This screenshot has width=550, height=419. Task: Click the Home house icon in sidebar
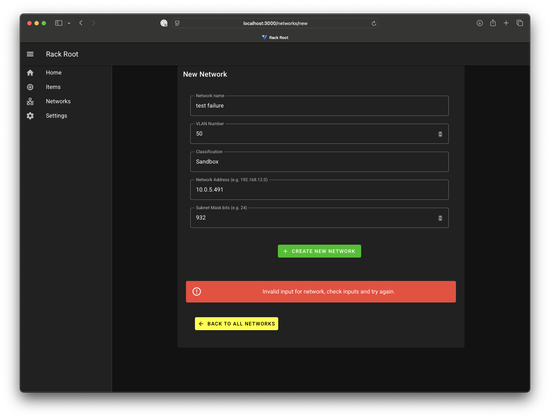point(30,73)
